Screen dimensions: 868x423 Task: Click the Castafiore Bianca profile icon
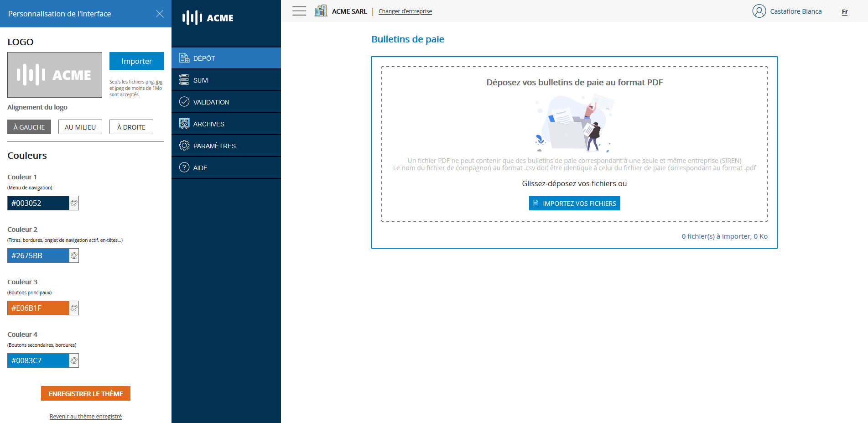[x=759, y=11]
